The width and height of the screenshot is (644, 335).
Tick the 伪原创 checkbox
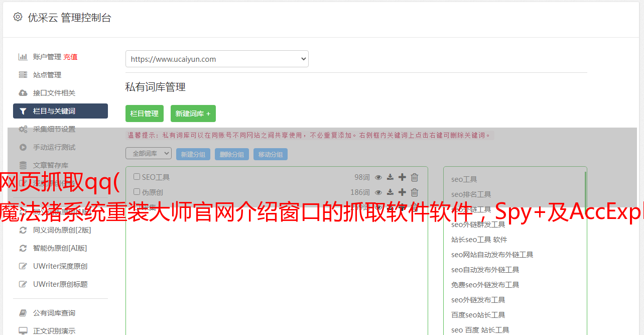[137, 192]
